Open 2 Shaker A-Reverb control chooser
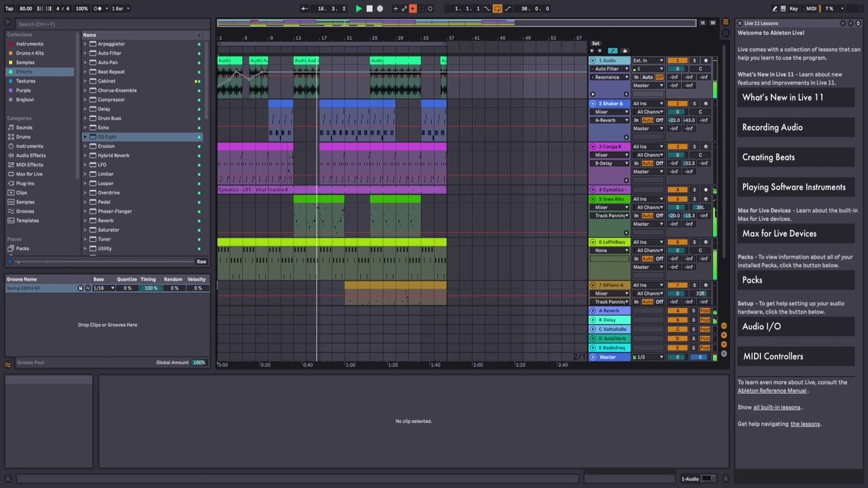This screenshot has width=868, height=488. click(610, 121)
